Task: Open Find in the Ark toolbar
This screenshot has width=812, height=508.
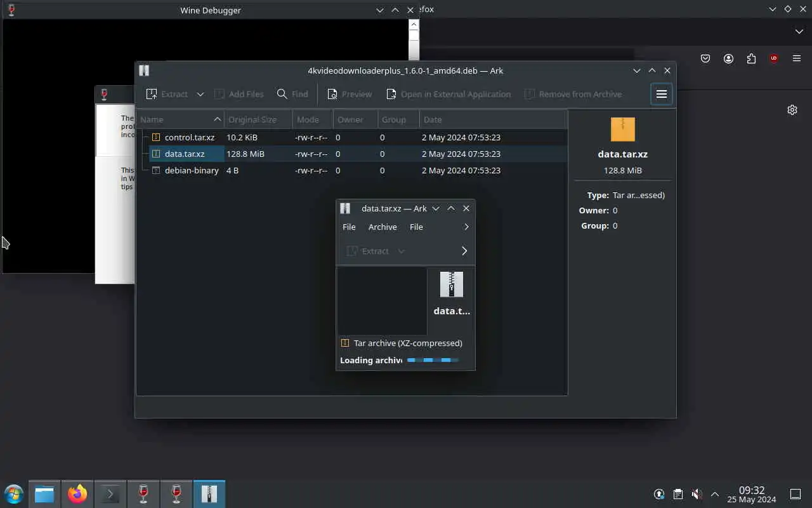Action: [292, 94]
